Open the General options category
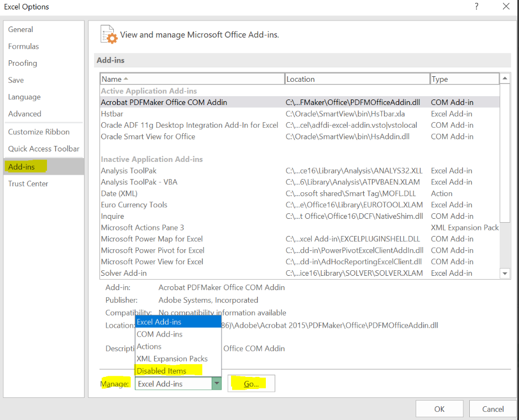The image size is (519, 420). 20,29
